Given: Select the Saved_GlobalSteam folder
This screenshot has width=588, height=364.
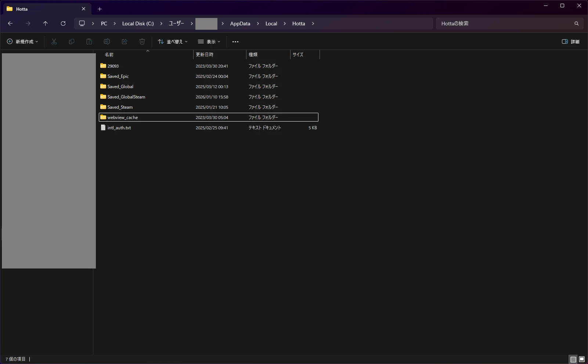Looking at the screenshot, I should pos(126,97).
